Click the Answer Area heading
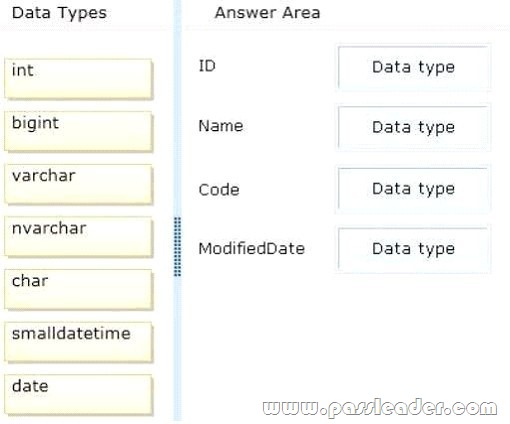The height and width of the screenshot is (424, 510). click(267, 13)
